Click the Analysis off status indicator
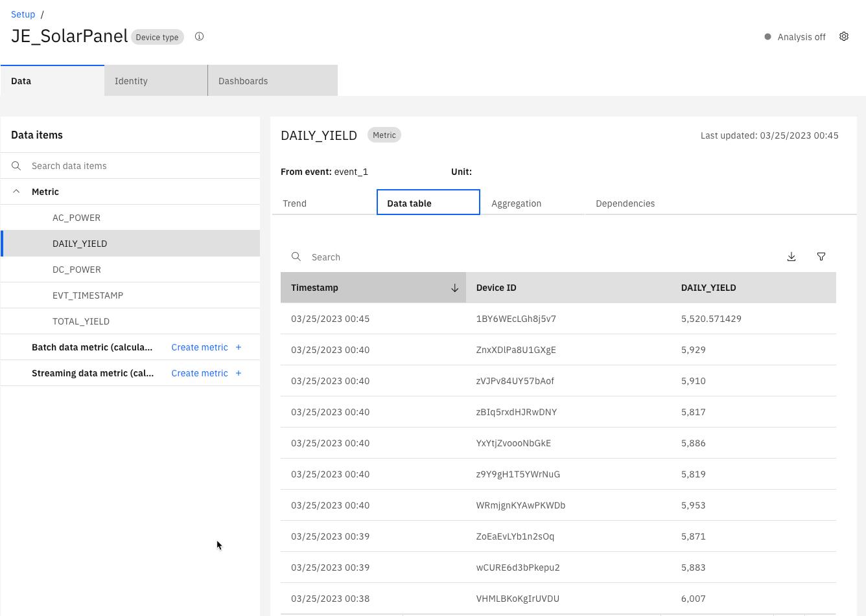Screen dimensions: 866x616 coord(795,37)
